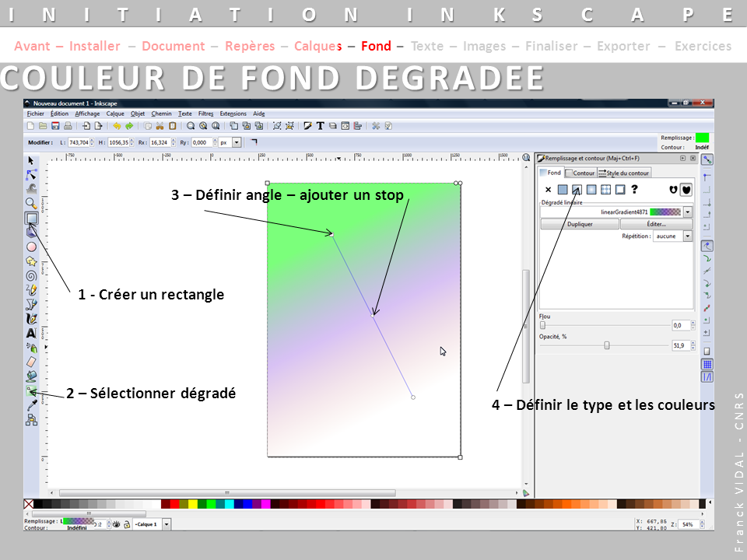This screenshot has height=560, width=747.
Task: Toggle layer visibility eye in status bar
Action: (116, 524)
